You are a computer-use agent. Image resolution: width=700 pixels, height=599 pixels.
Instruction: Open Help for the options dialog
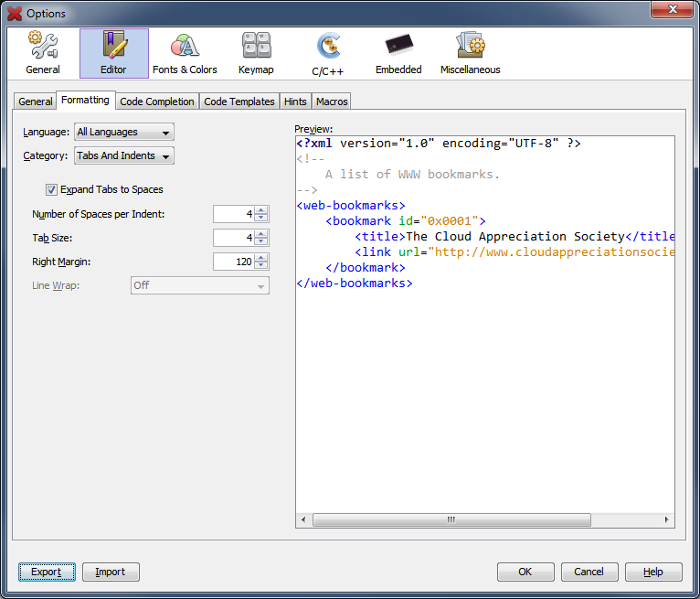pyautogui.click(x=653, y=572)
